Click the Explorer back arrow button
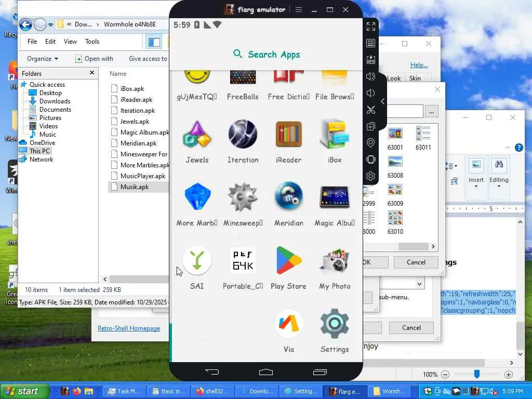This screenshot has height=399, width=532. [x=25, y=24]
